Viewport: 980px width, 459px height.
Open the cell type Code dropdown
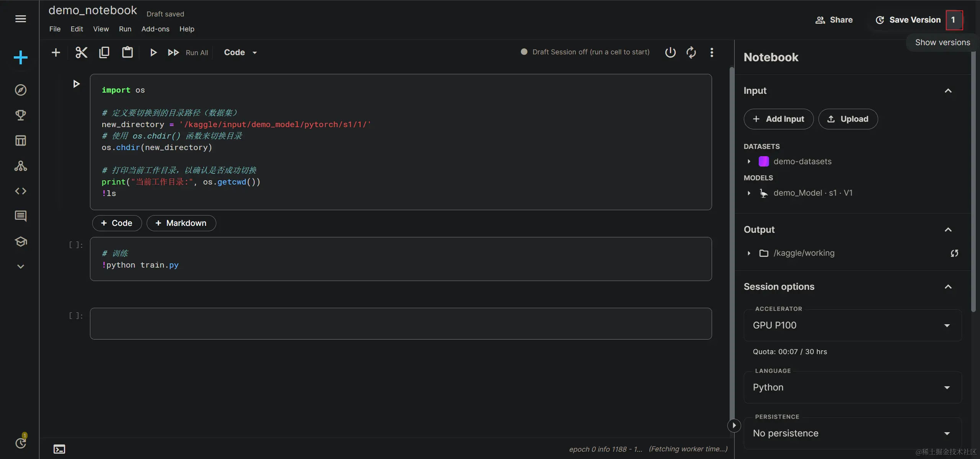pos(240,52)
